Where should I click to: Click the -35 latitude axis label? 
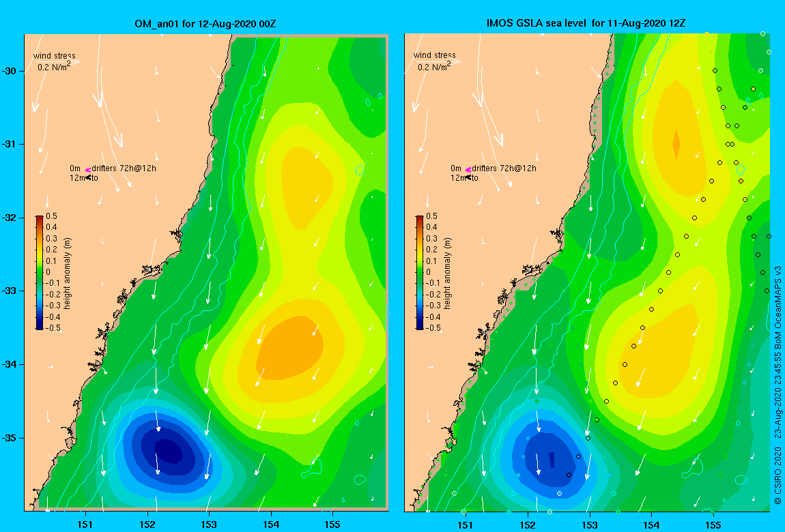tap(10, 439)
